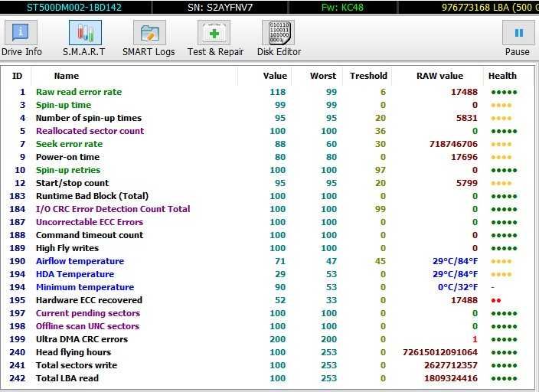Click the Treshold column header

coord(368,76)
